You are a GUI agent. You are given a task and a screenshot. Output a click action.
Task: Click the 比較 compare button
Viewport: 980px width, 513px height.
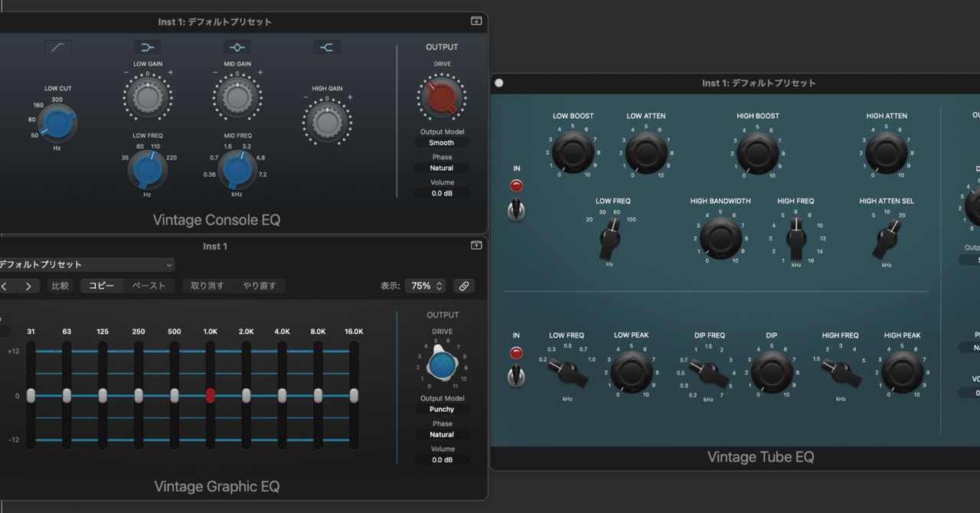tap(60, 286)
